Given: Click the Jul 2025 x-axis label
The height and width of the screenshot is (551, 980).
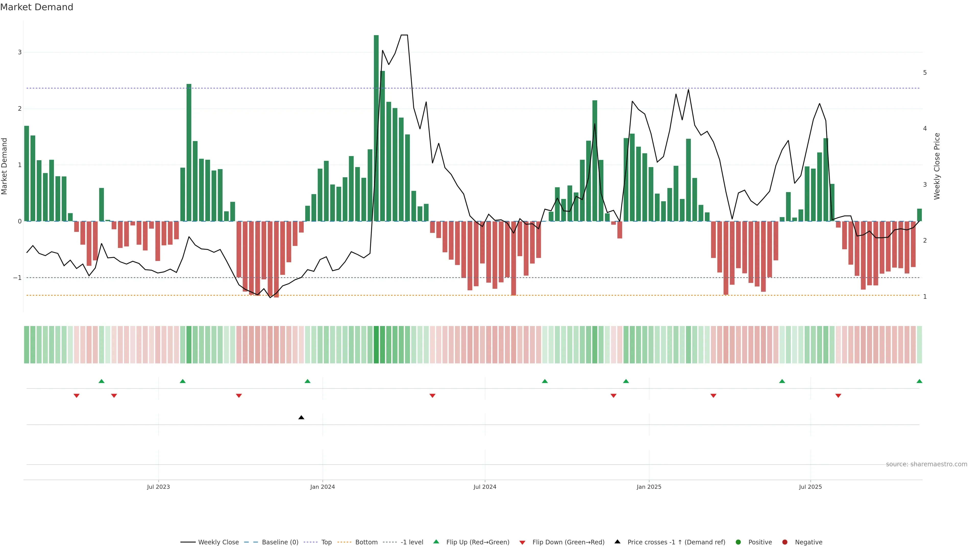Looking at the screenshot, I should coord(810,487).
